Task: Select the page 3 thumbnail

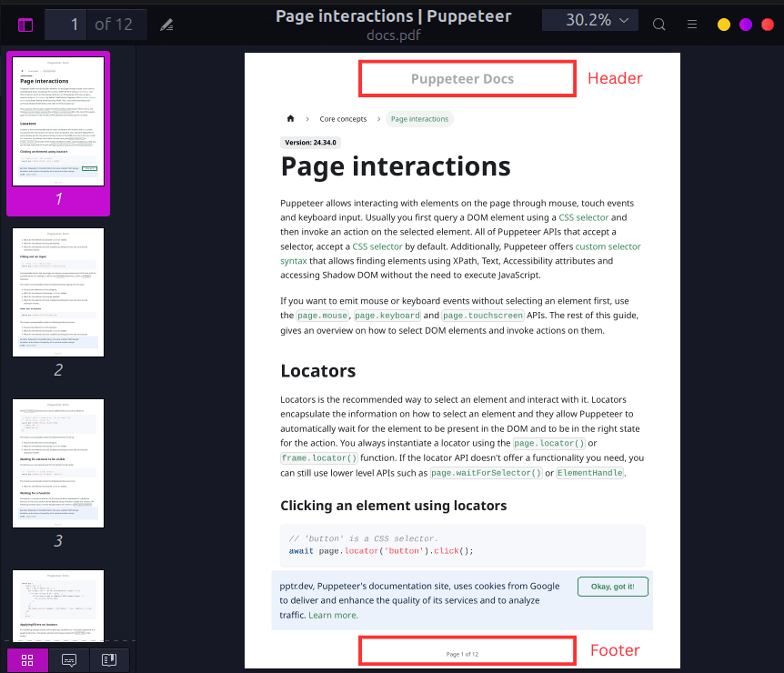Action: pyautogui.click(x=57, y=463)
